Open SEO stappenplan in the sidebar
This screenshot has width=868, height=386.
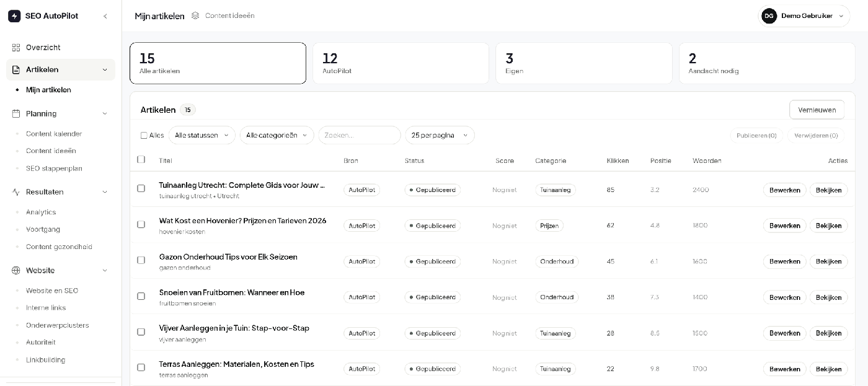(x=54, y=169)
